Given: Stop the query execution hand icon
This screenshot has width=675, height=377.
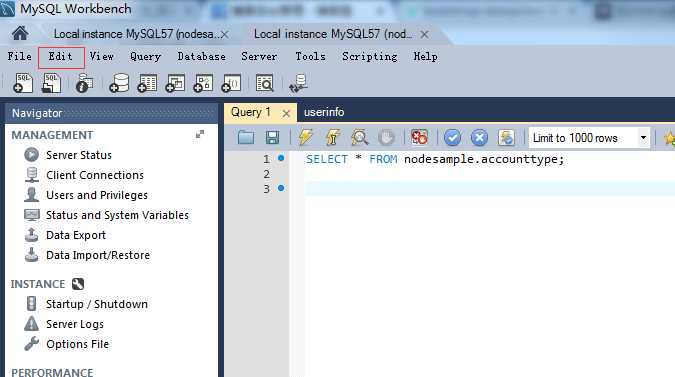Looking at the screenshot, I should click(386, 137).
